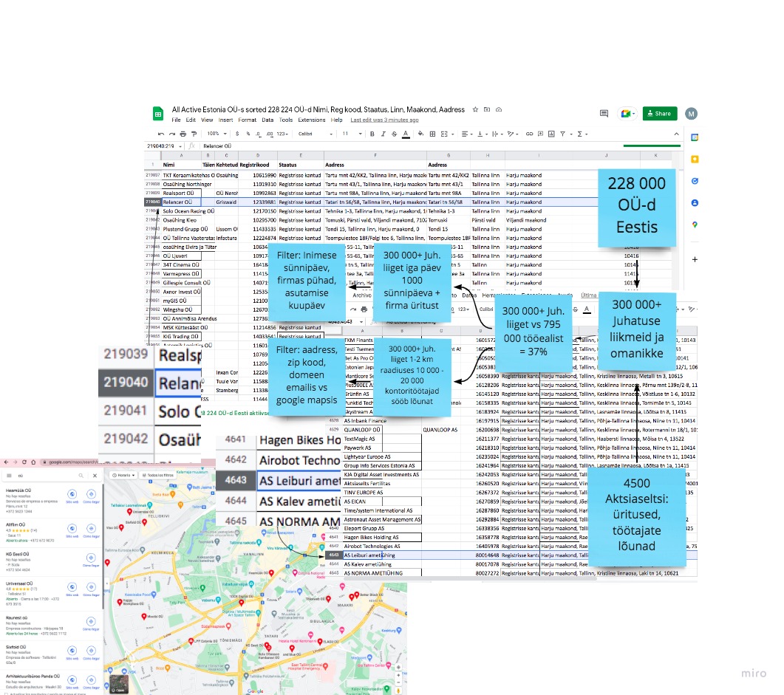Click the Maps search magnifier icon
Image resolution: width=784 pixels, height=695 pixels.
coord(81,476)
